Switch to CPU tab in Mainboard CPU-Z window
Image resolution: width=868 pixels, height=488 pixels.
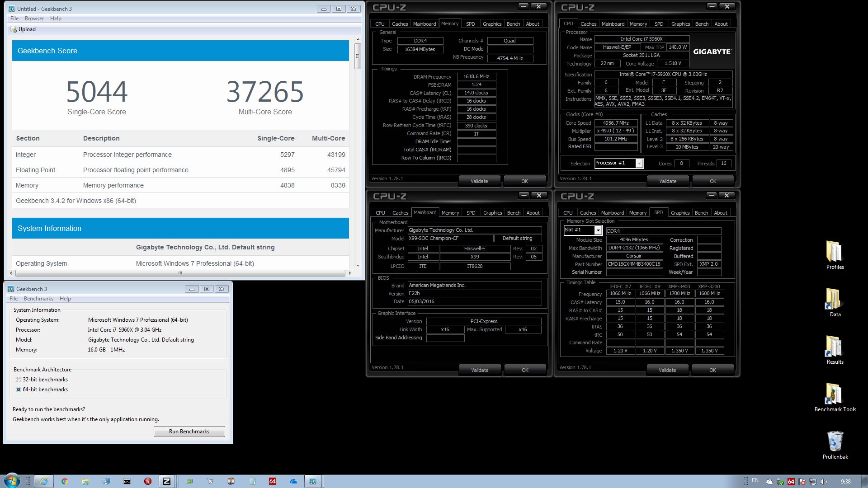click(380, 213)
